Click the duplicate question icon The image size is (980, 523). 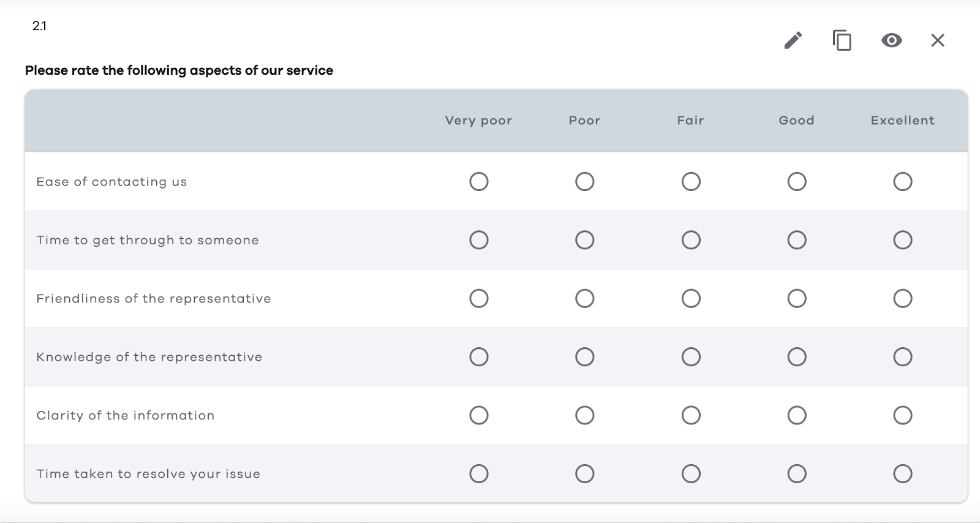tap(842, 40)
